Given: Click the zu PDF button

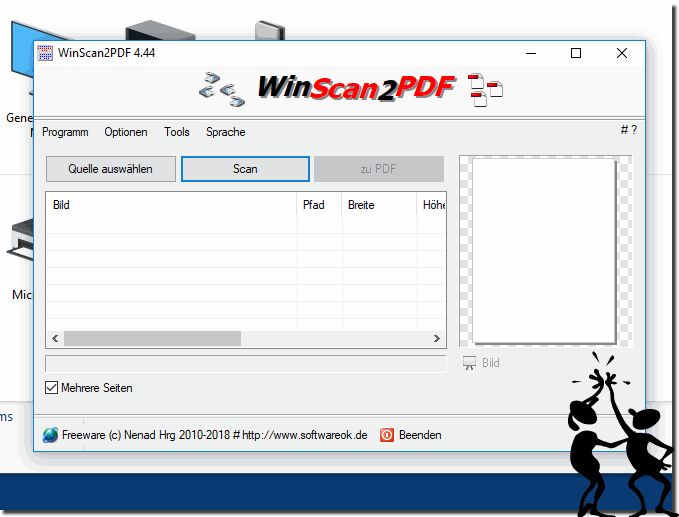Looking at the screenshot, I should pos(379,169).
